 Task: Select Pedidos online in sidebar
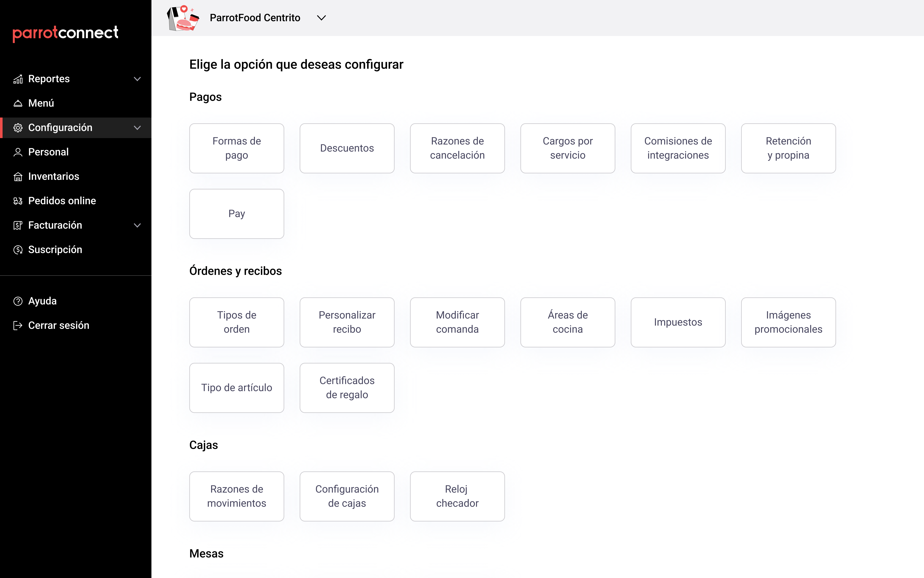[x=76, y=201]
